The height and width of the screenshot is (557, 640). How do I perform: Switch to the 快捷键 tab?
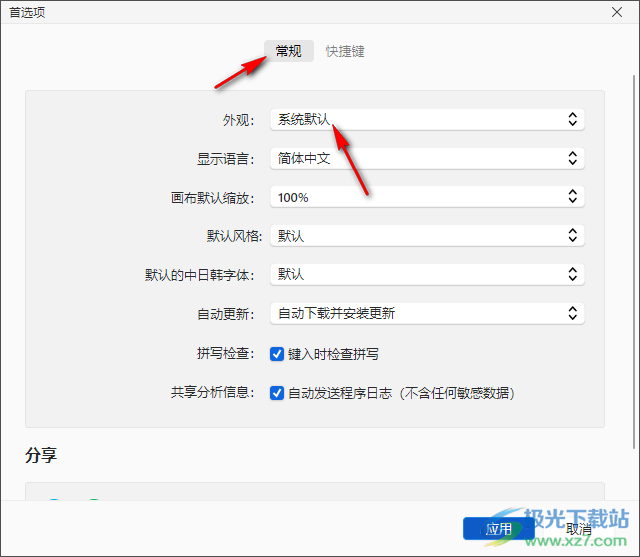[x=345, y=51]
